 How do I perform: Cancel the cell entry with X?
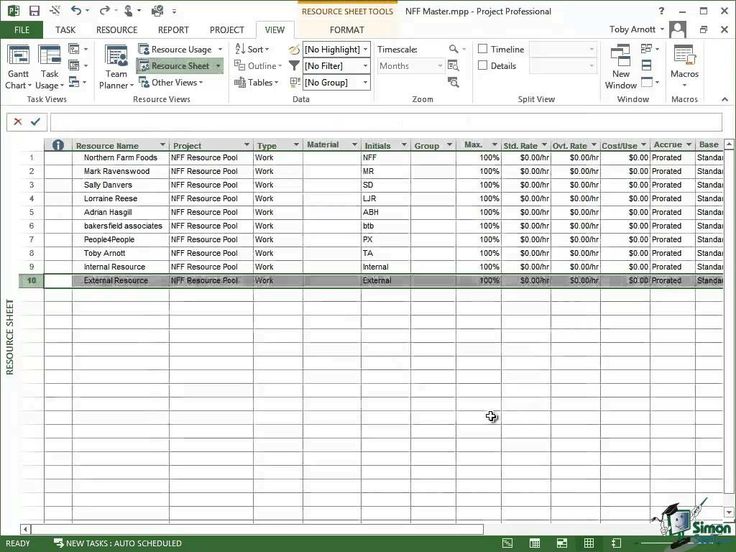pos(18,122)
